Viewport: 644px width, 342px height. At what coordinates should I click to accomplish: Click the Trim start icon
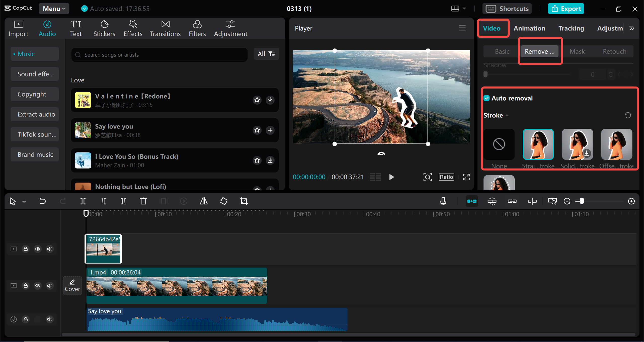pyautogui.click(x=103, y=201)
